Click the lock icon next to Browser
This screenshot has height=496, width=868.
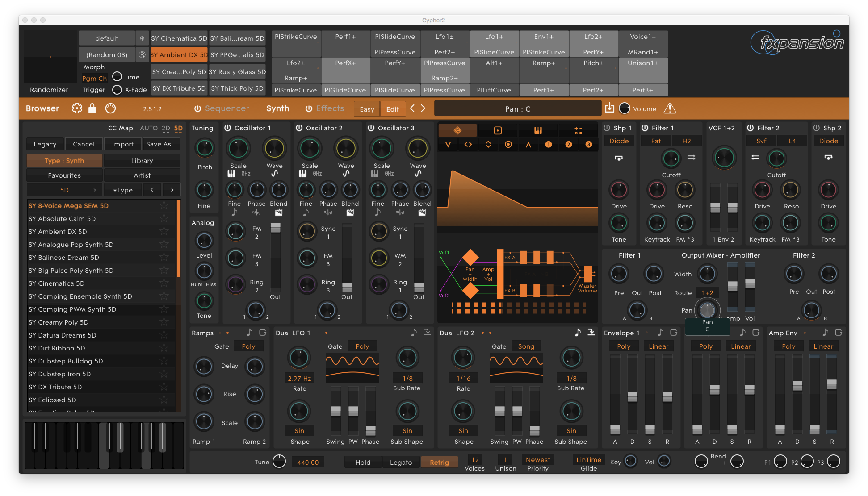click(92, 108)
